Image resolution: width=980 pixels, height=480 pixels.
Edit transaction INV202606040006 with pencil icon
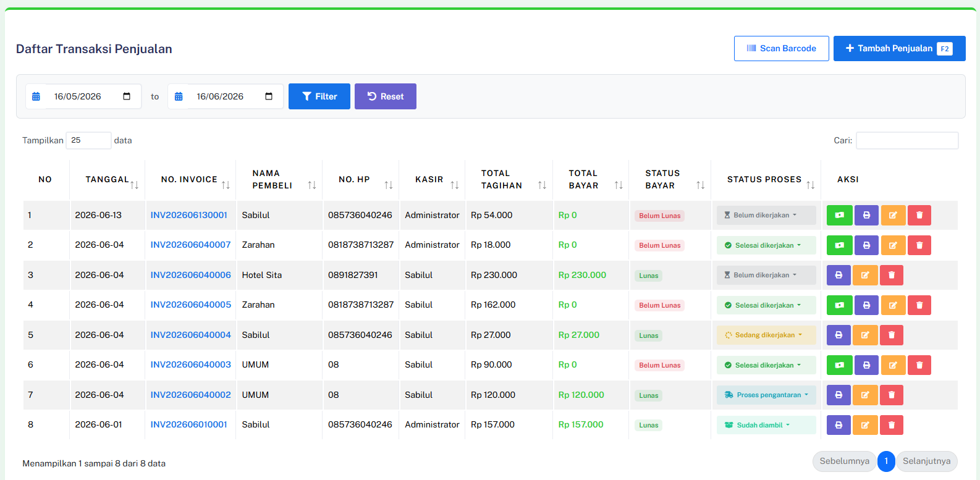[x=865, y=275]
